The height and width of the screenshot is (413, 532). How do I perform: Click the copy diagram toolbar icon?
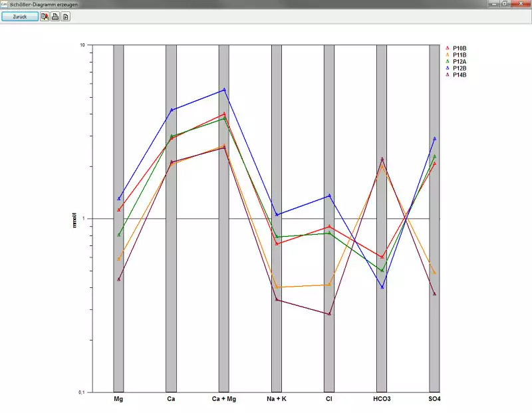pos(45,16)
